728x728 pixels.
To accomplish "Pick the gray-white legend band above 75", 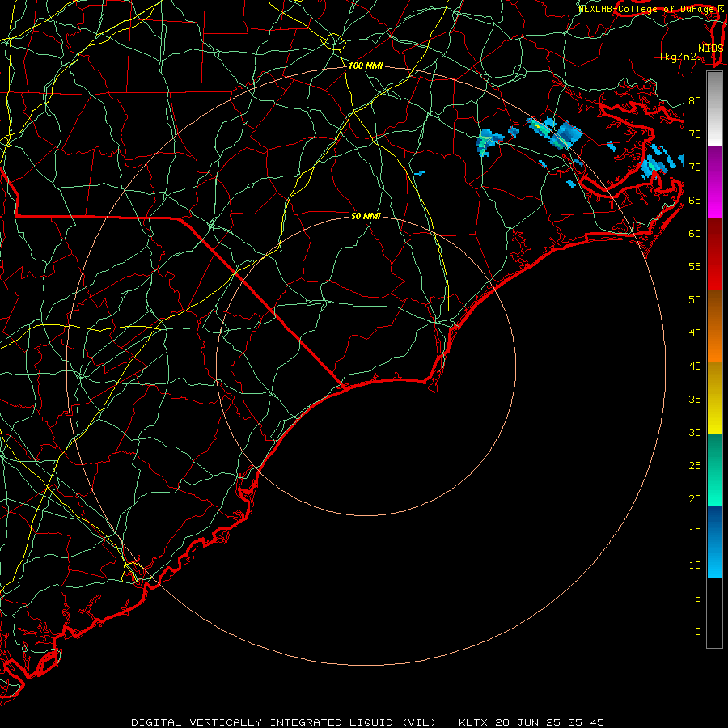I will (x=714, y=108).
